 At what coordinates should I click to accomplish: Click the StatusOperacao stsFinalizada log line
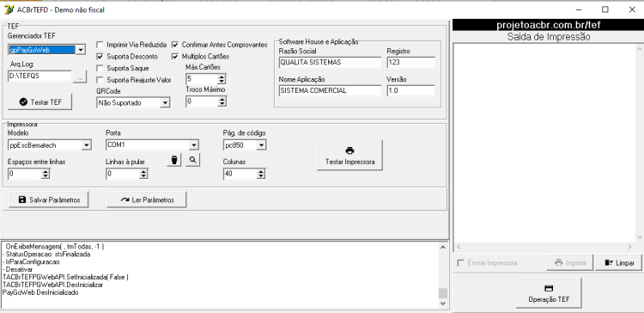pyautogui.click(x=46, y=254)
